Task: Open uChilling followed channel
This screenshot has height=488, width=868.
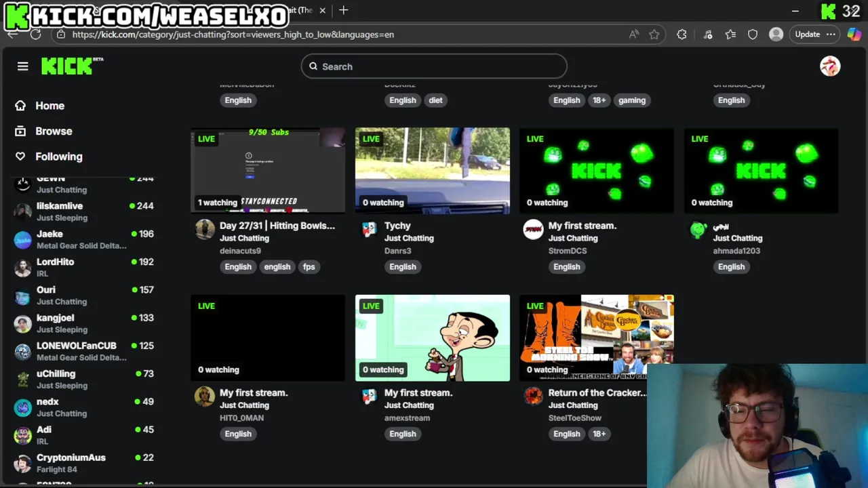Action: click(85, 379)
